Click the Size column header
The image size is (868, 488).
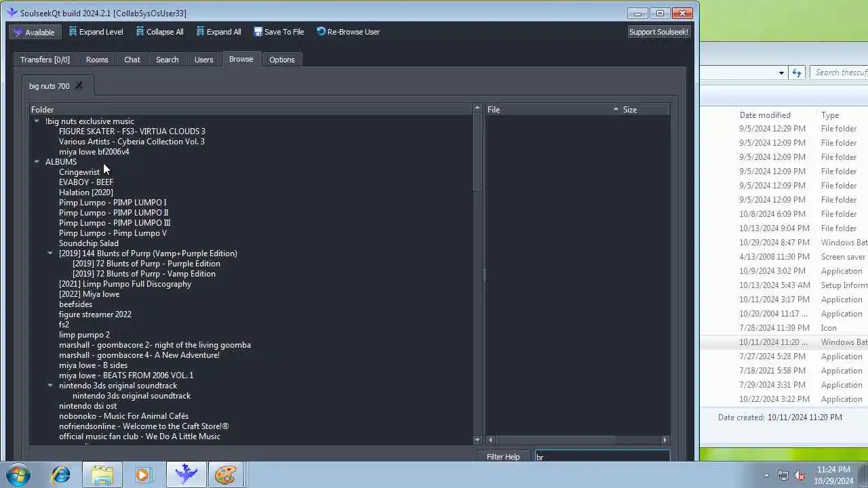click(644, 109)
